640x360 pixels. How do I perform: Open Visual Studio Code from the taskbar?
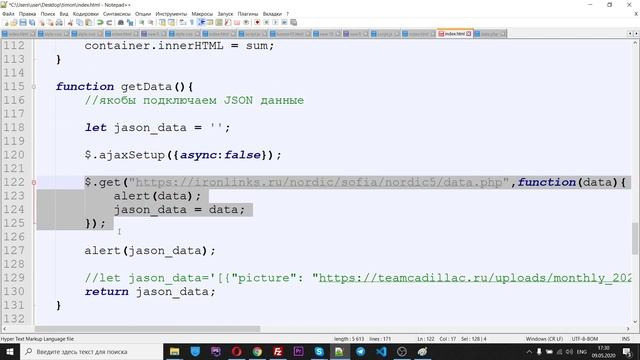(x=381, y=351)
